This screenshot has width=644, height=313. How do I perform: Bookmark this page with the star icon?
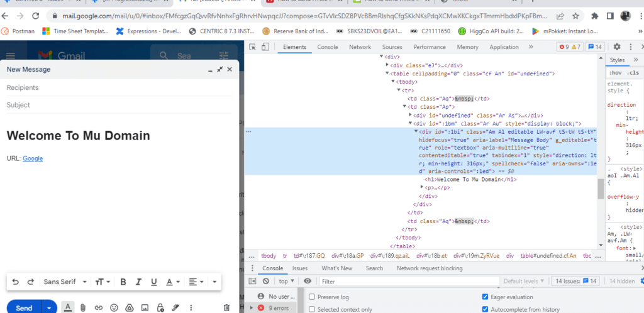click(x=575, y=16)
